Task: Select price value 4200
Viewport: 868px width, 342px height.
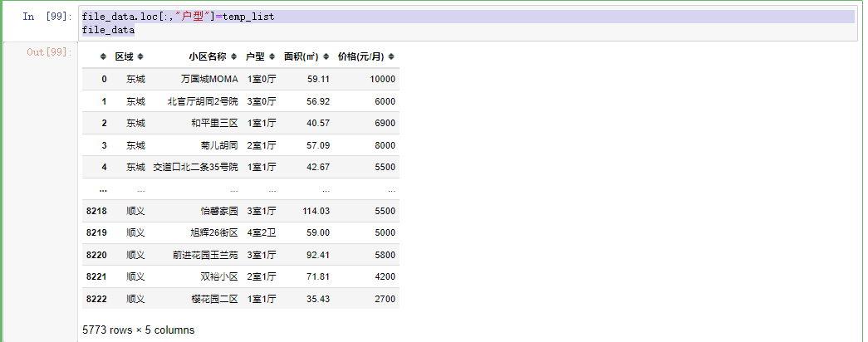Action: [x=385, y=276]
